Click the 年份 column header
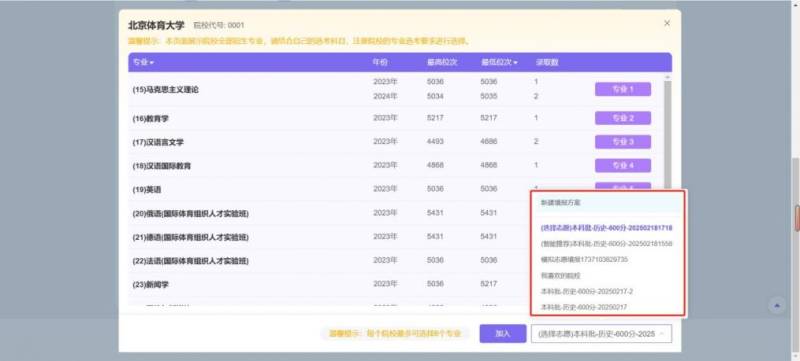 [x=381, y=63]
